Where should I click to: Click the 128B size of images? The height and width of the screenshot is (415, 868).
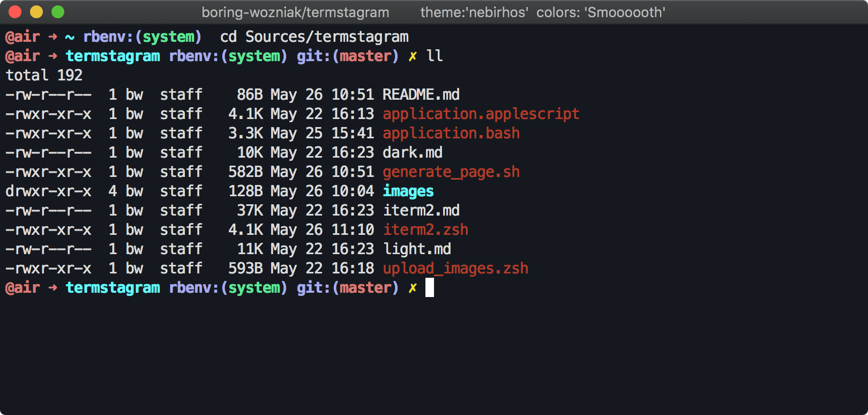point(245,191)
